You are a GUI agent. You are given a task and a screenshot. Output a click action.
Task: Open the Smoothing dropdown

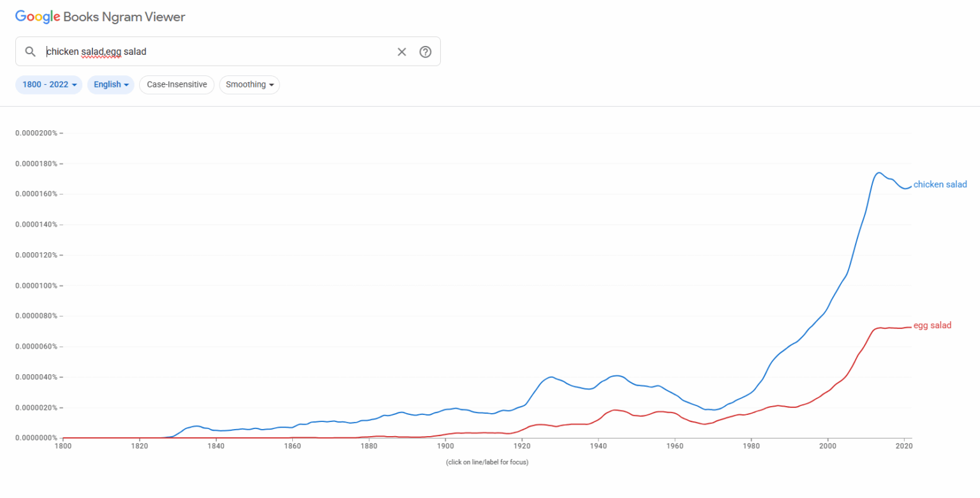(249, 84)
